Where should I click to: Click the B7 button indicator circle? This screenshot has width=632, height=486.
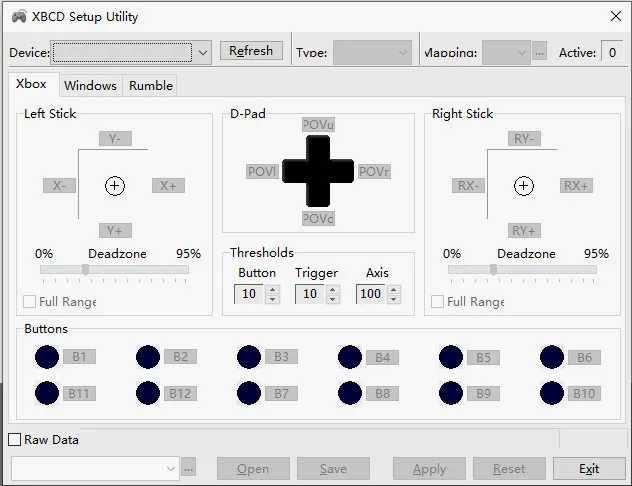coord(249,393)
